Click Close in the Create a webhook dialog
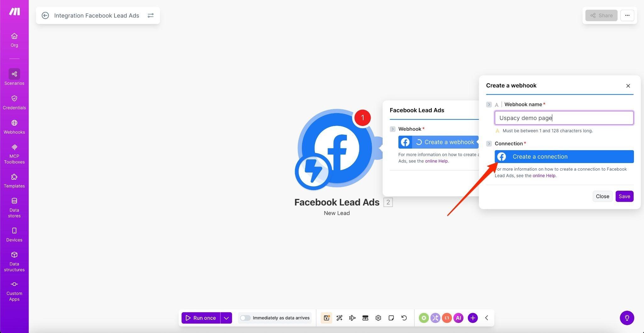The height and width of the screenshot is (333, 644). 602,196
